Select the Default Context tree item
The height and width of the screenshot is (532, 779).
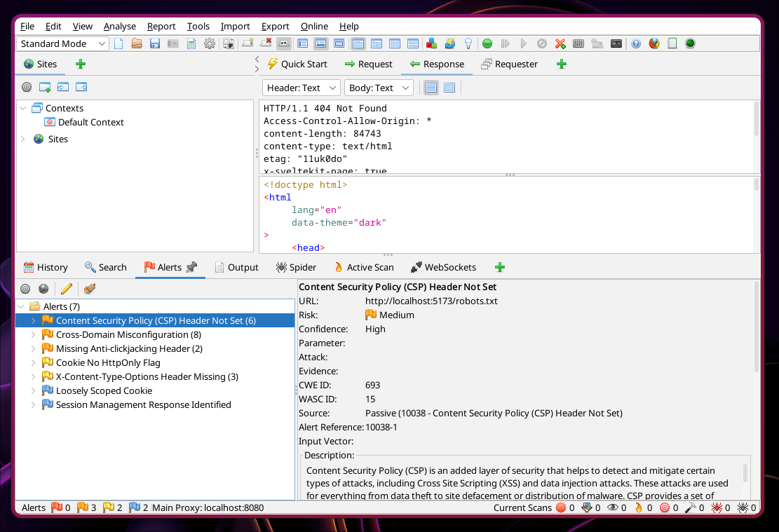[x=90, y=122]
